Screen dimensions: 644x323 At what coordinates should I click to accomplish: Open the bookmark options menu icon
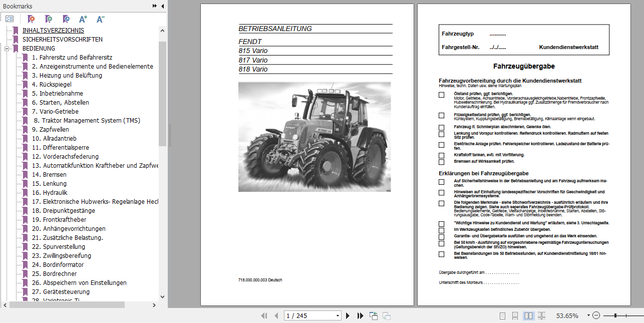(10, 19)
